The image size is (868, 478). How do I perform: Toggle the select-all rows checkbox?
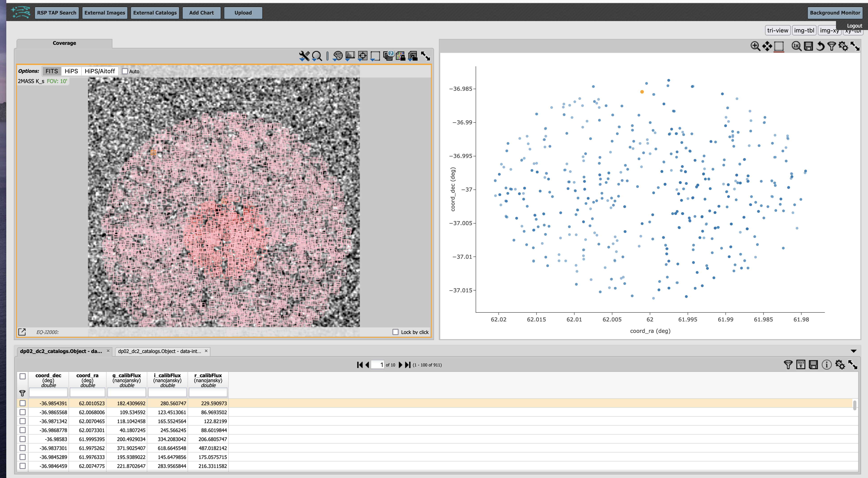pyautogui.click(x=23, y=376)
